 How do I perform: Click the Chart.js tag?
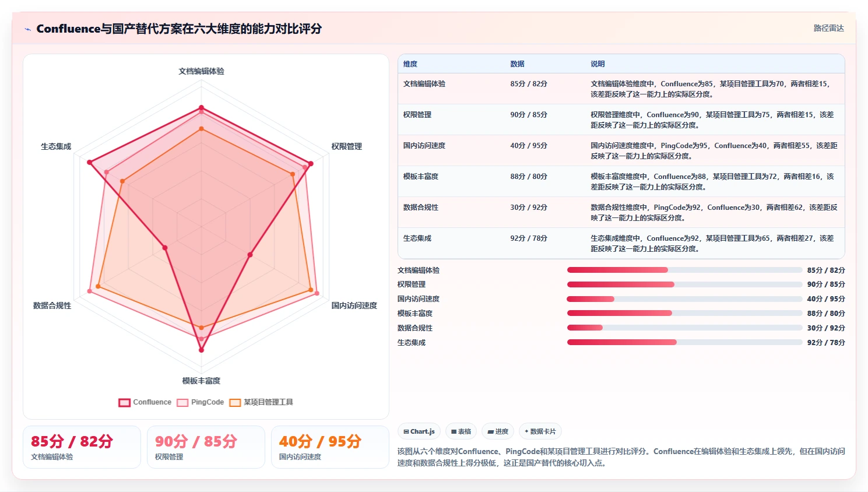tap(419, 431)
